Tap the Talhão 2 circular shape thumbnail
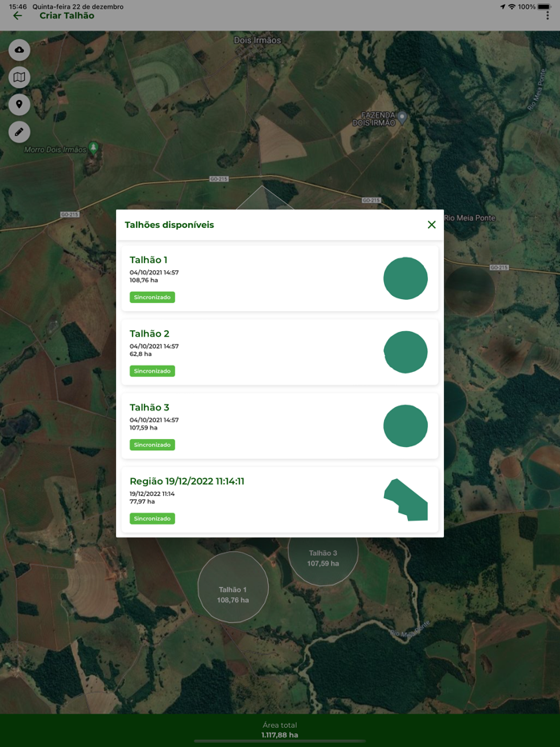Viewport: 560px width, 747px height. point(406,352)
